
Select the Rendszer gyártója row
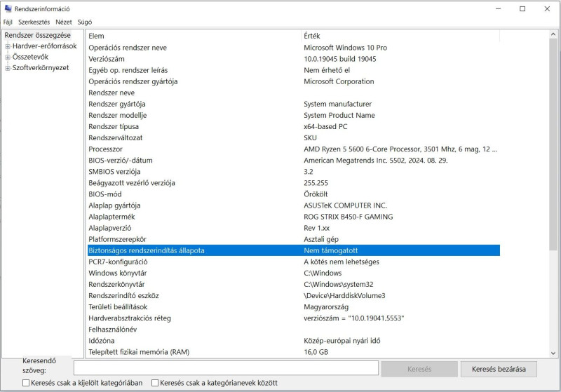(293, 104)
